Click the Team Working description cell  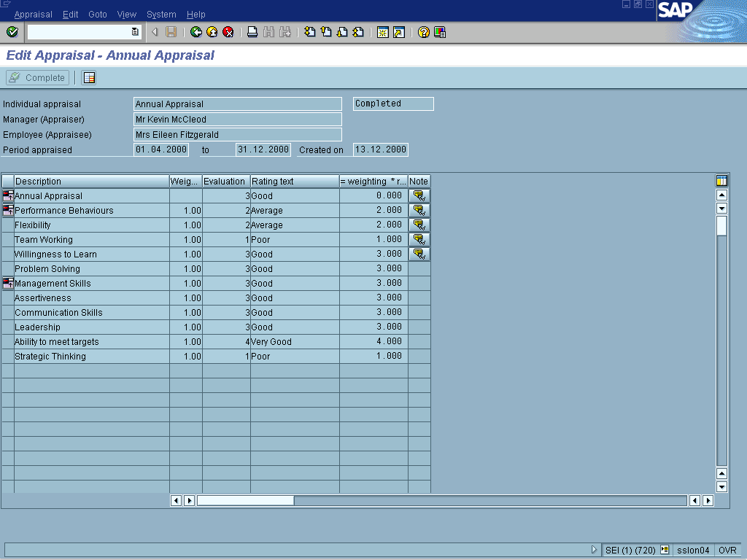(x=91, y=239)
